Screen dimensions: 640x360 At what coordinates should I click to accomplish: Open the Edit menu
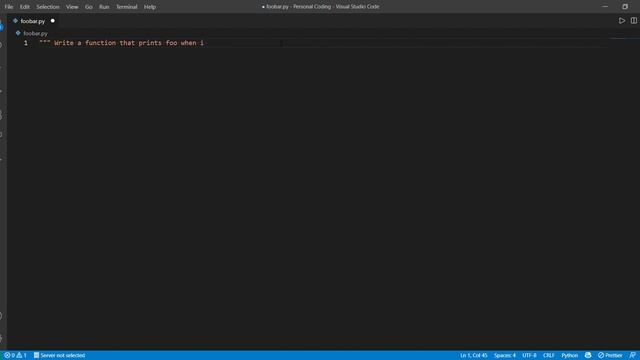tap(24, 7)
